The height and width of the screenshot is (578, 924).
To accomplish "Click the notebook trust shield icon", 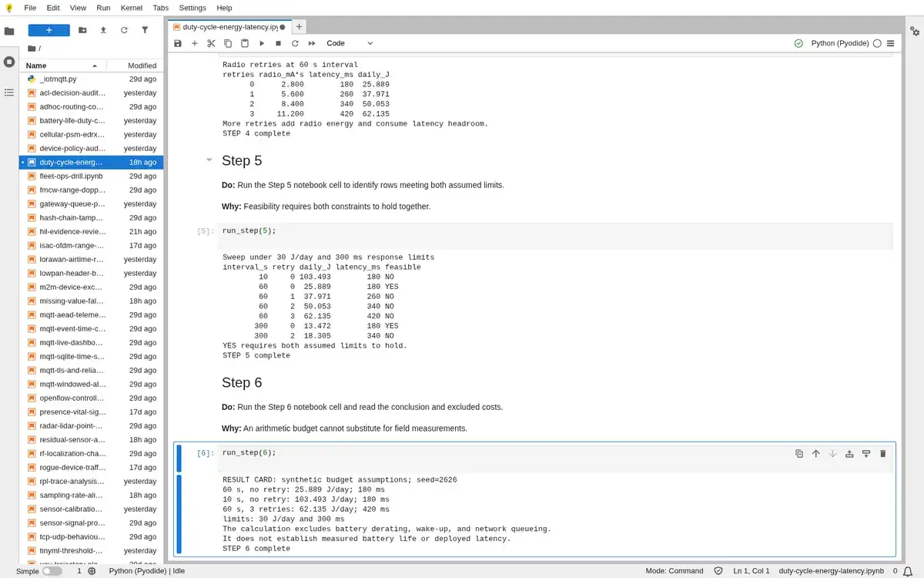I will click(x=718, y=571).
